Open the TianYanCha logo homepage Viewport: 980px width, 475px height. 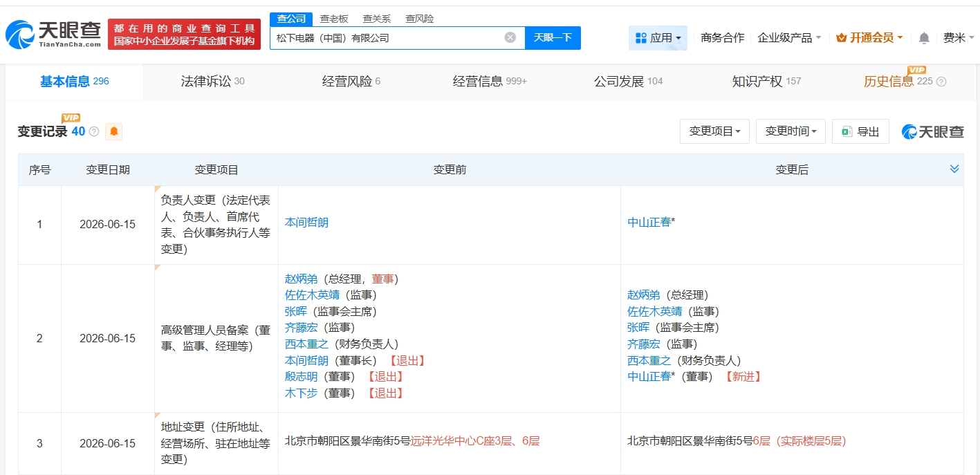coord(53,35)
